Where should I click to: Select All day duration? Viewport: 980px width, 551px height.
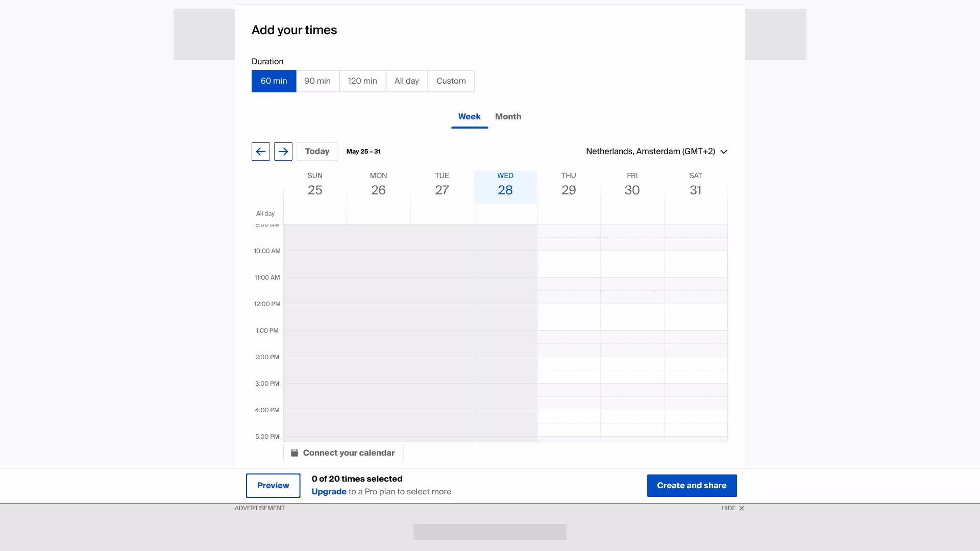click(407, 81)
